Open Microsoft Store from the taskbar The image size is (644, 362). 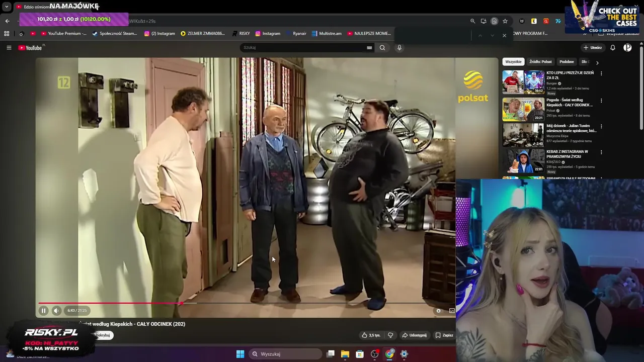tap(360, 354)
